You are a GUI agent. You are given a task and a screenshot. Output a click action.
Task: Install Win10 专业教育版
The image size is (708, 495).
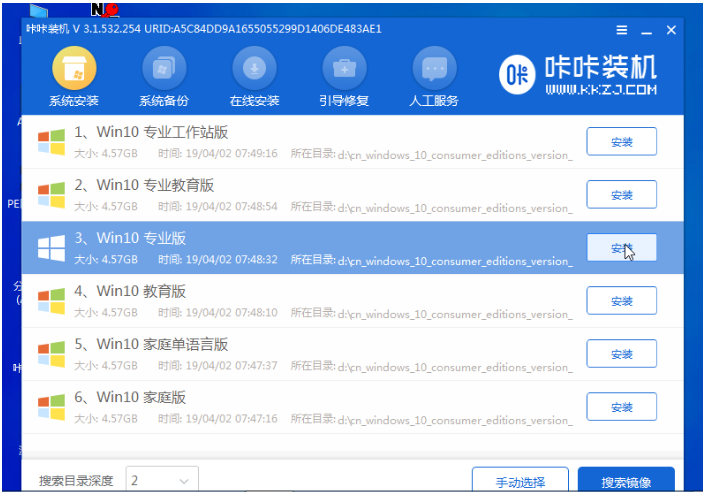coord(621,195)
